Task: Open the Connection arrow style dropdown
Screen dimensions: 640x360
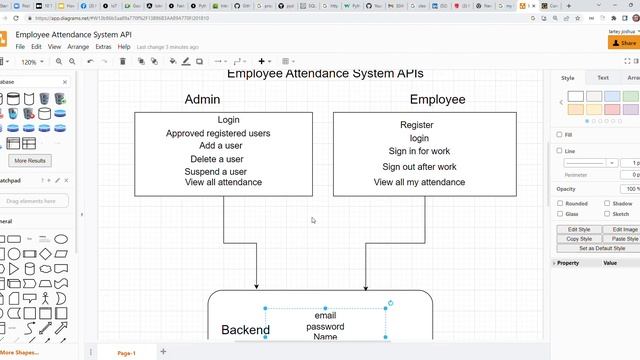Action: pos(220,62)
